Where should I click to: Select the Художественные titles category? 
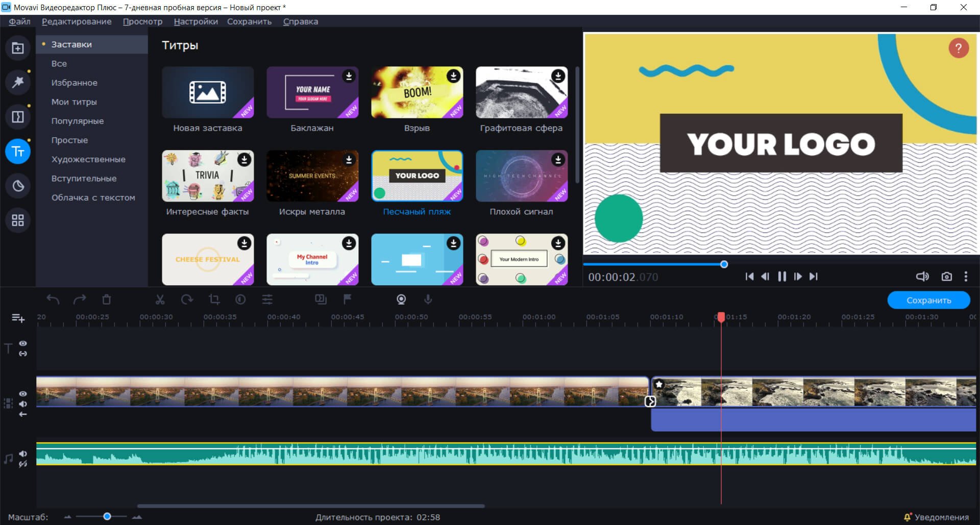pos(88,159)
